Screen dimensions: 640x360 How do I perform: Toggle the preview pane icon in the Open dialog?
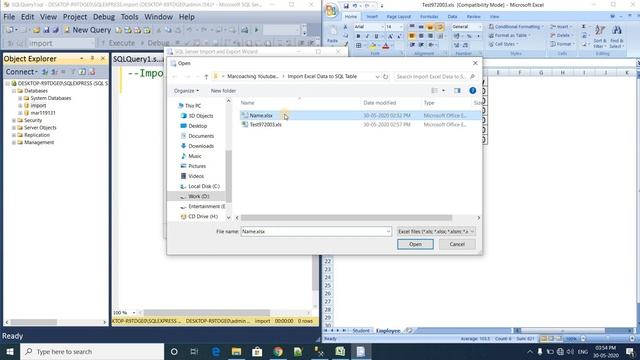click(x=457, y=91)
